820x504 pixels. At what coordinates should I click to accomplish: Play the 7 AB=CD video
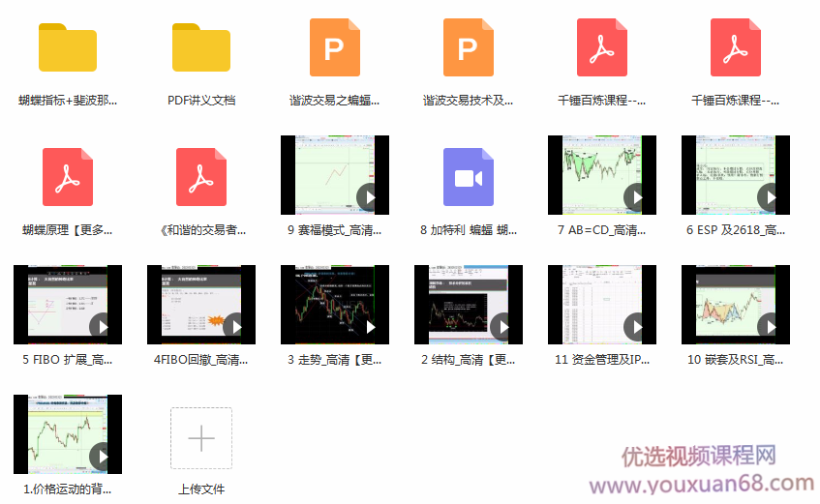point(637,197)
